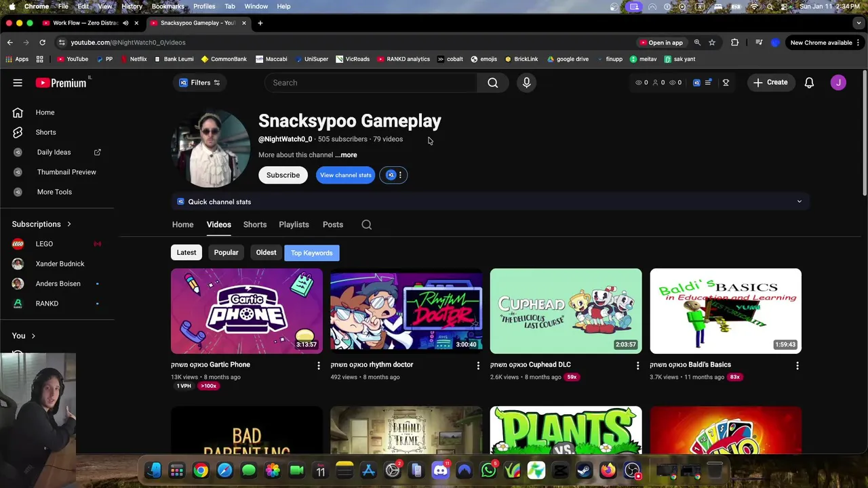
Task: Click View channel stats button
Action: click(346, 175)
